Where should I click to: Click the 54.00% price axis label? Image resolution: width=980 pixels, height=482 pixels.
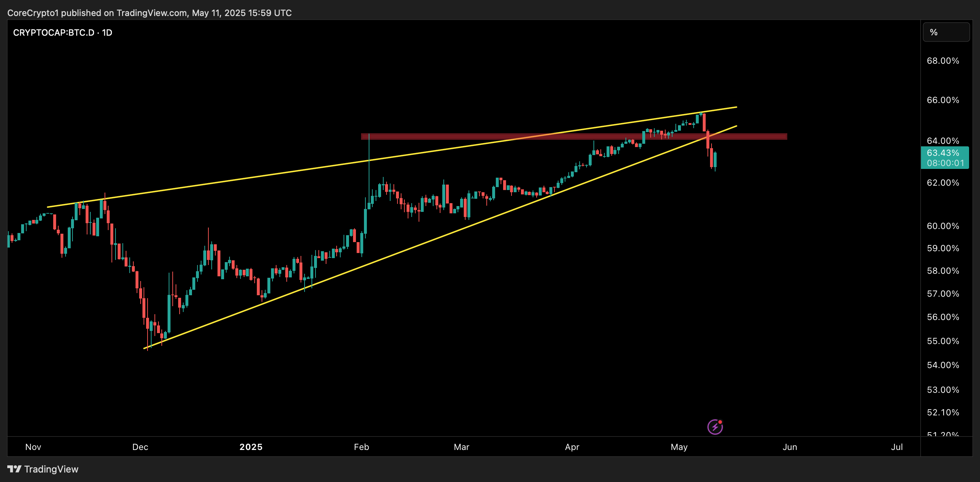tap(943, 365)
